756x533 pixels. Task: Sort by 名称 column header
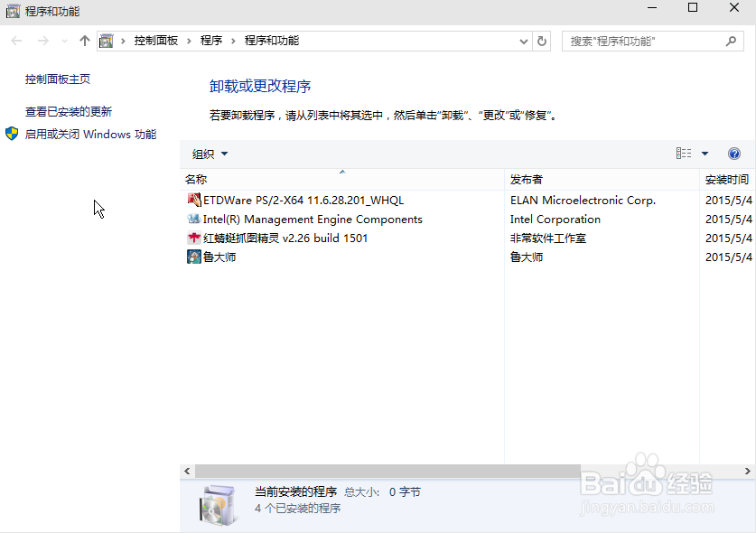[341, 180]
